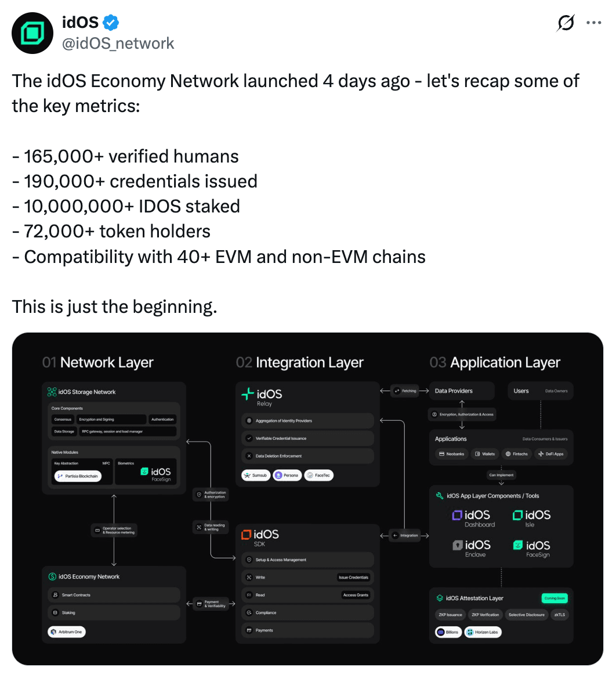Click the idOS profile avatar
This screenshot has width=616, height=678.
(32, 33)
